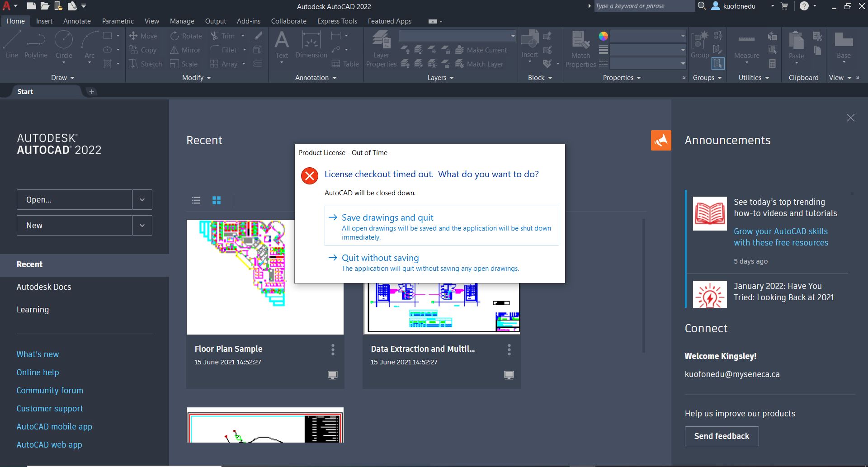Expand the Draw panel flyout
This screenshot has width=868, height=467.
tap(62, 78)
